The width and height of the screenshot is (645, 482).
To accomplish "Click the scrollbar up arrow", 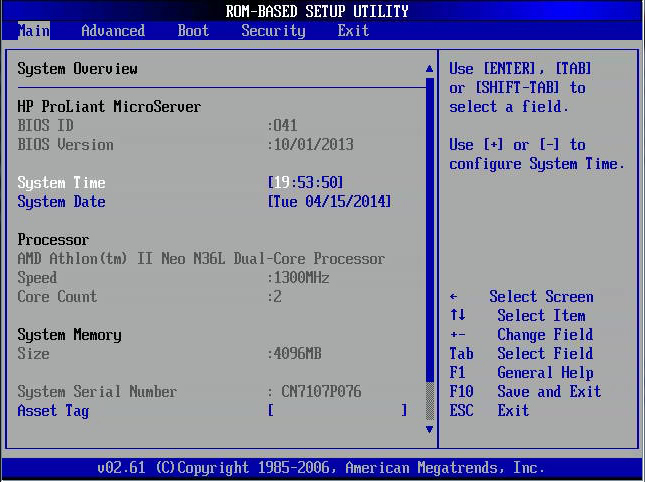I will (x=429, y=68).
